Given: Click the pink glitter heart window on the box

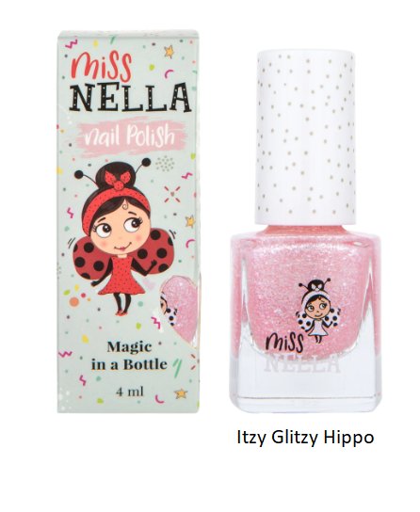Looking at the screenshot, I should 179,305.
